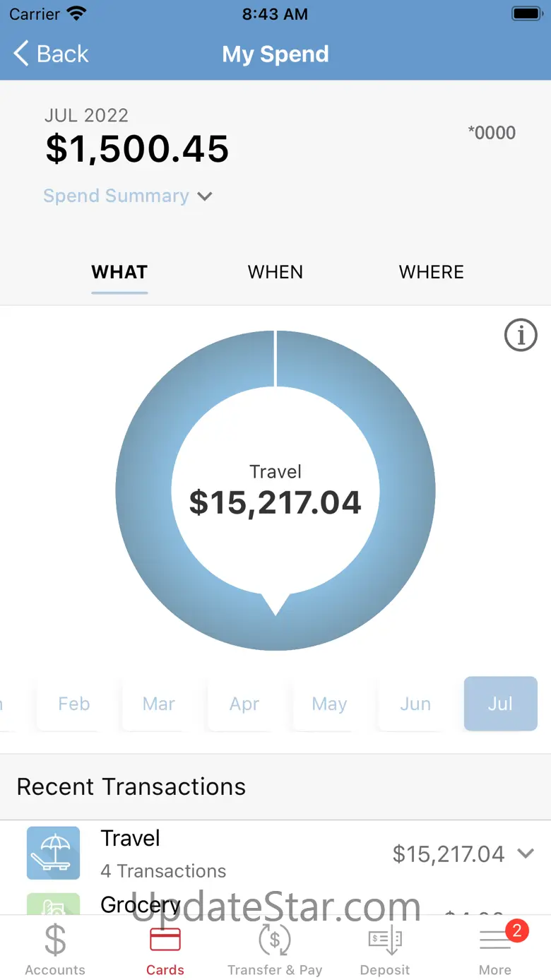Select the Jun month button

(x=415, y=704)
